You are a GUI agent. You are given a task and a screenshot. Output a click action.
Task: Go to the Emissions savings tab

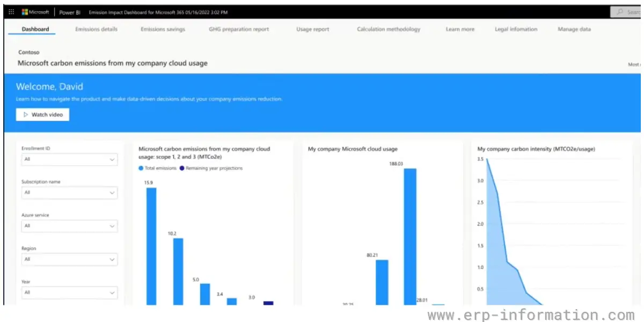(163, 29)
